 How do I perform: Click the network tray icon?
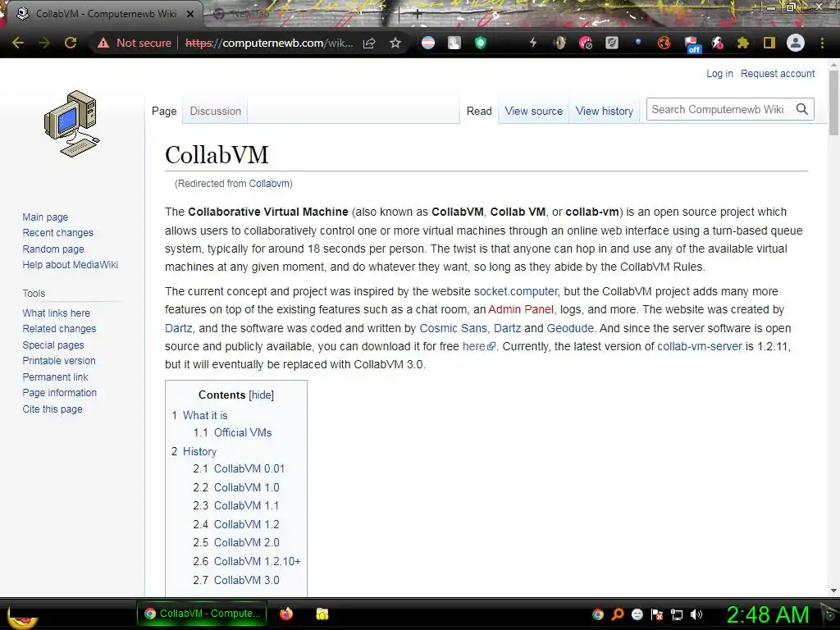click(677, 614)
